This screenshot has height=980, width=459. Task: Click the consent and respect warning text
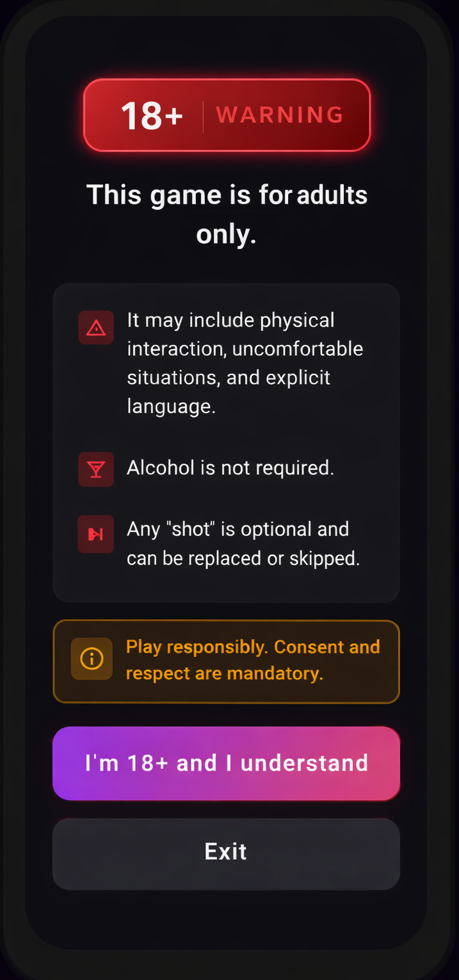click(253, 660)
